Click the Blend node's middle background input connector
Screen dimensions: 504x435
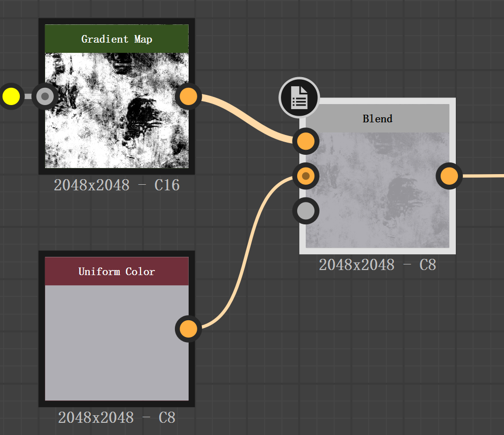pos(305,176)
